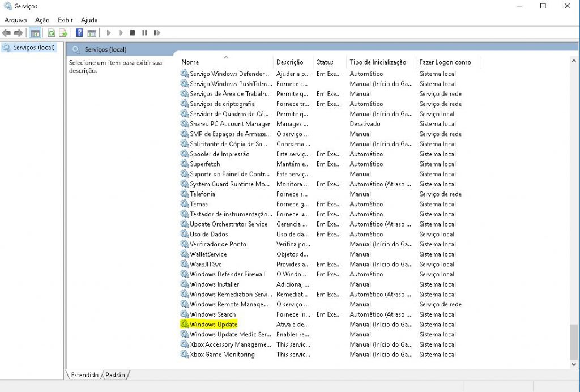Click the gear icon beside Superfetch
580x392 pixels.
point(184,164)
